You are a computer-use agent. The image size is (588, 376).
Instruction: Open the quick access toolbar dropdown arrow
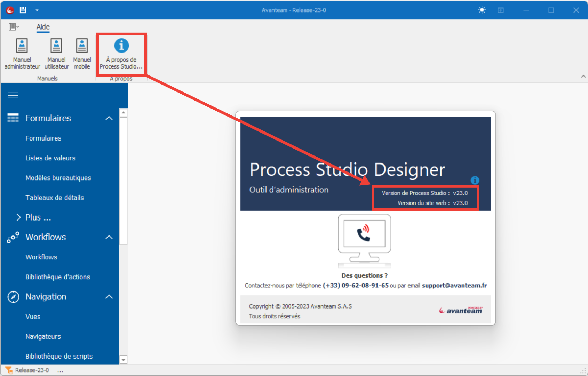pos(37,10)
